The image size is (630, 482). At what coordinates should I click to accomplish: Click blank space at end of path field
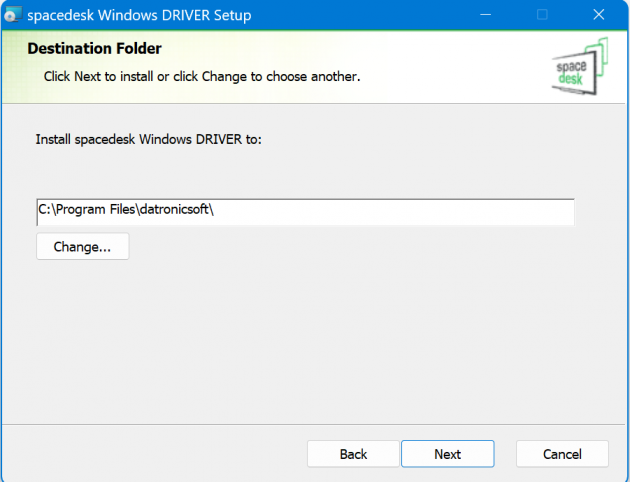pyautogui.click(x=450, y=212)
